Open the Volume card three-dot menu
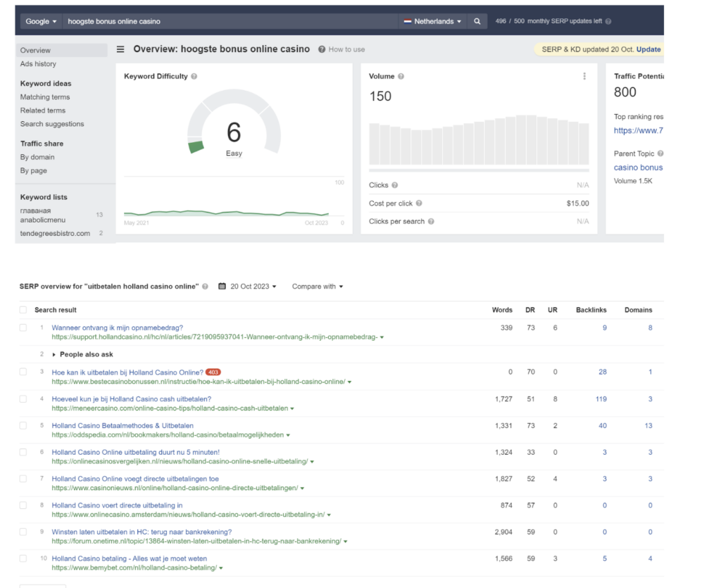Image resolution: width=721 pixels, height=588 pixels. [584, 76]
